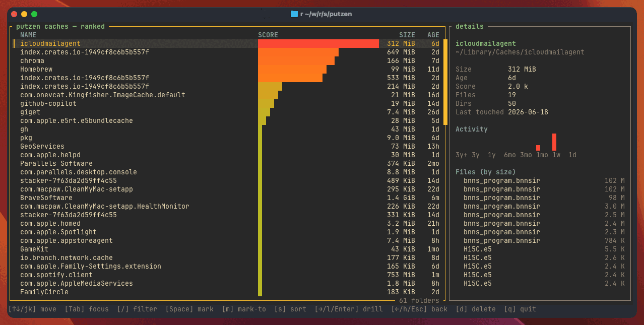The height and width of the screenshot is (325, 644).
Task: Click the [/] filter shortcut hint
Action: click(x=137, y=309)
